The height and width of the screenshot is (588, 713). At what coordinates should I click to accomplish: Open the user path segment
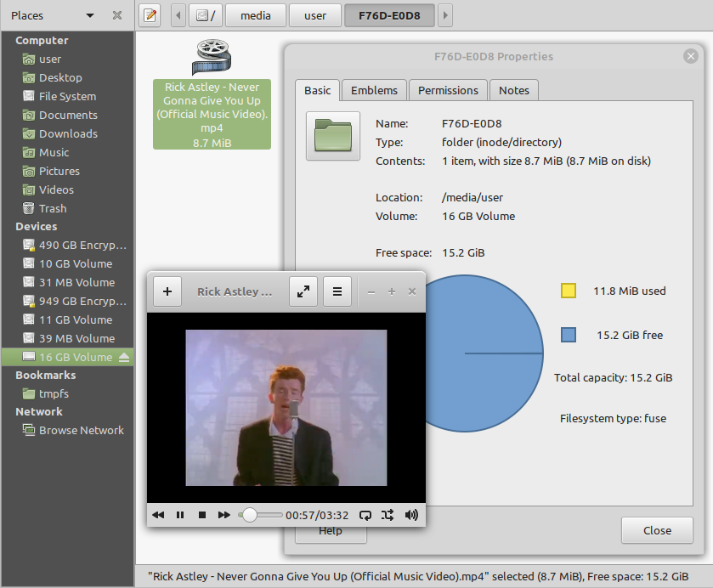pyautogui.click(x=315, y=15)
